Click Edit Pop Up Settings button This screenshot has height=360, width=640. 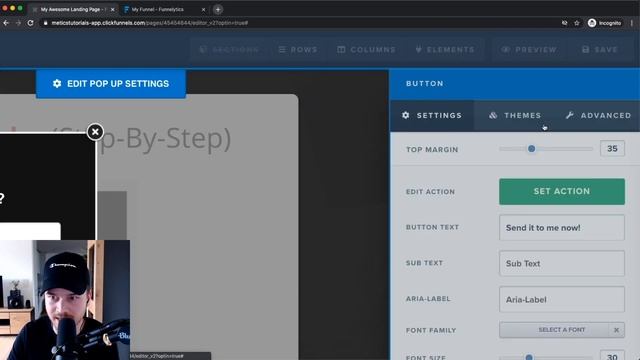(111, 84)
